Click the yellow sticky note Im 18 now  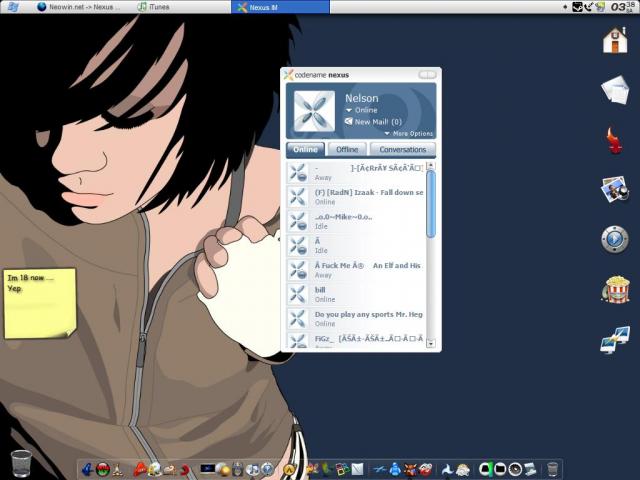[x=40, y=303]
